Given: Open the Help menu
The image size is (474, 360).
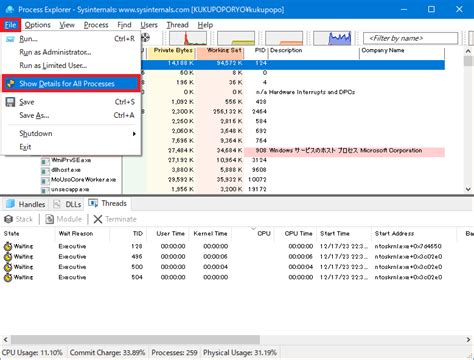Looking at the screenshot, I should coord(205,25).
